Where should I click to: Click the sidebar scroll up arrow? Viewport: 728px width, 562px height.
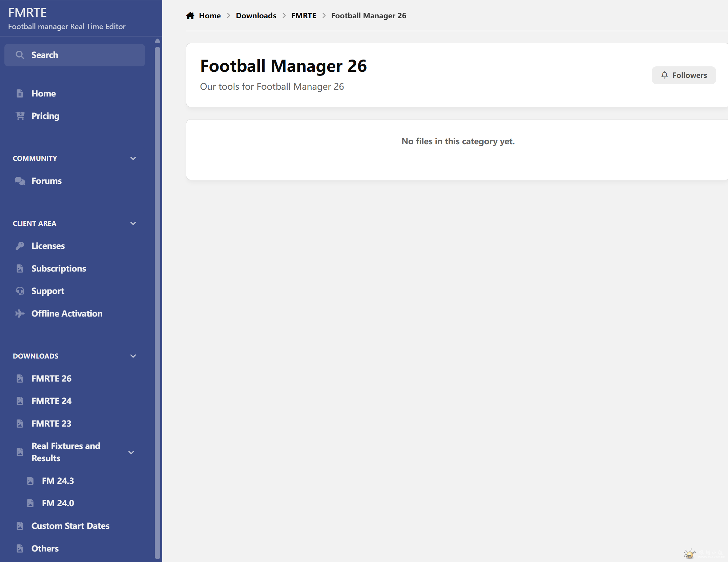[x=157, y=41]
